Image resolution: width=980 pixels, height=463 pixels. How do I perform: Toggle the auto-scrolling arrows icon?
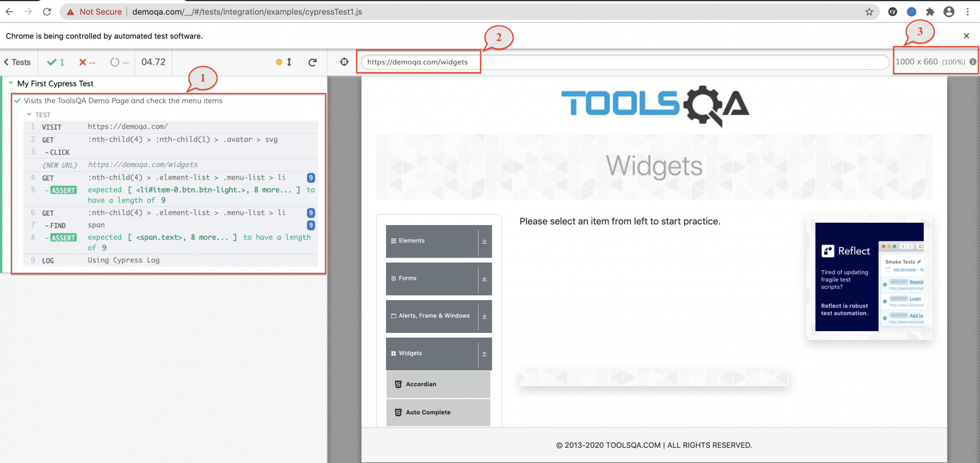pyautogui.click(x=289, y=62)
